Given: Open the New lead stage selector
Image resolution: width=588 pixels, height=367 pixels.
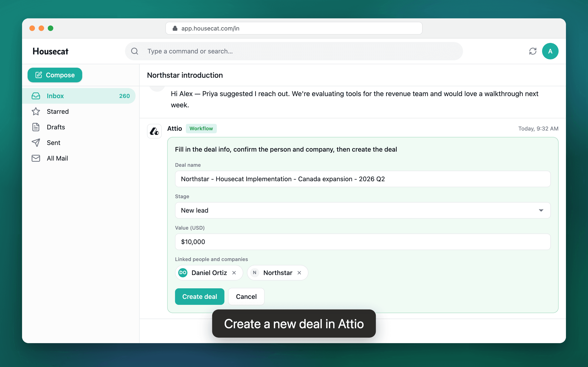Looking at the screenshot, I should point(362,210).
